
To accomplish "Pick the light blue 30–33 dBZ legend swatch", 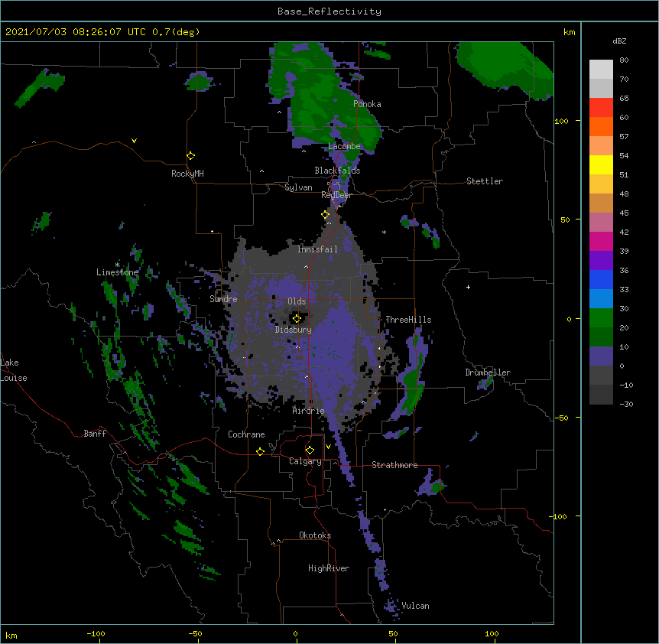I will (x=601, y=299).
